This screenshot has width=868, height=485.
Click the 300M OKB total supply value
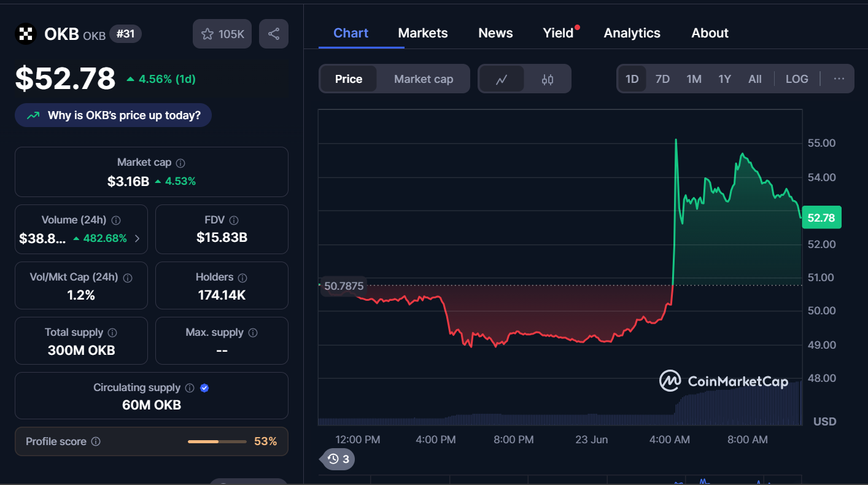pyautogui.click(x=81, y=351)
